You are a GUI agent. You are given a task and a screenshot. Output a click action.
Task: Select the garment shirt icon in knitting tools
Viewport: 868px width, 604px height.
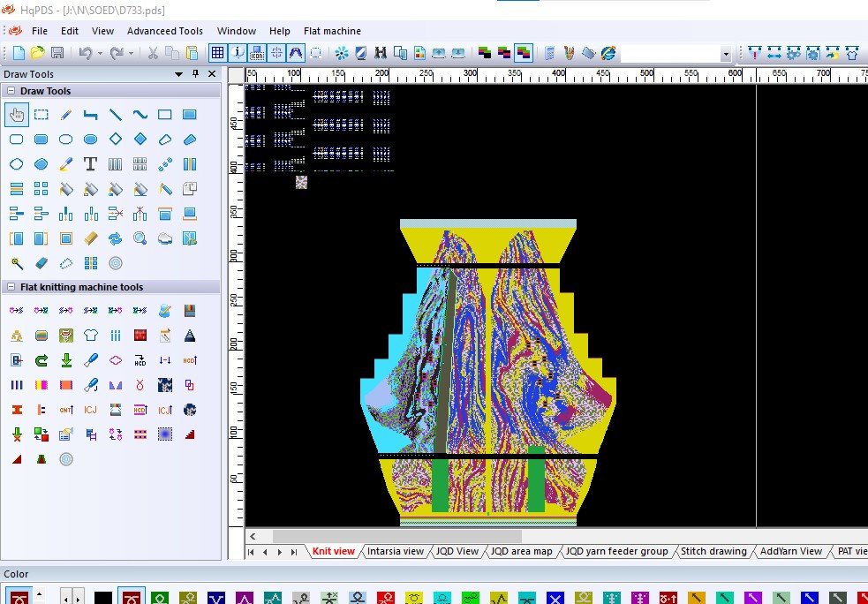[x=90, y=335]
